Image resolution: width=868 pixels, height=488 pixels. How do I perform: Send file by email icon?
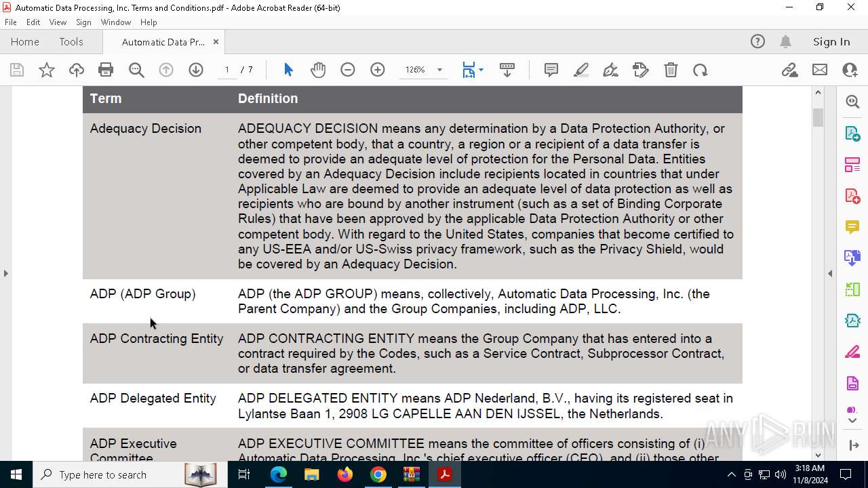click(x=820, y=70)
